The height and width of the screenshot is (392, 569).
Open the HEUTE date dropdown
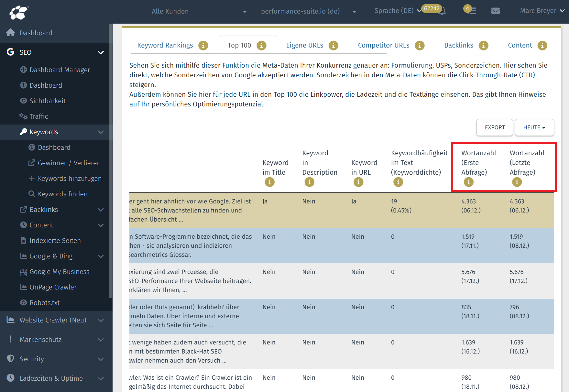pos(534,127)
